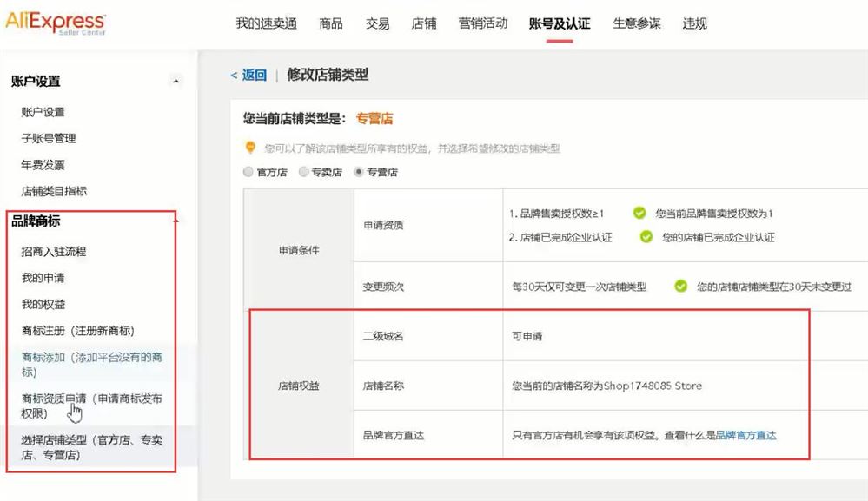This screenshot has width=868, height=501.
Task: Open the 营销活动 navigation tab
Action: 483,23
